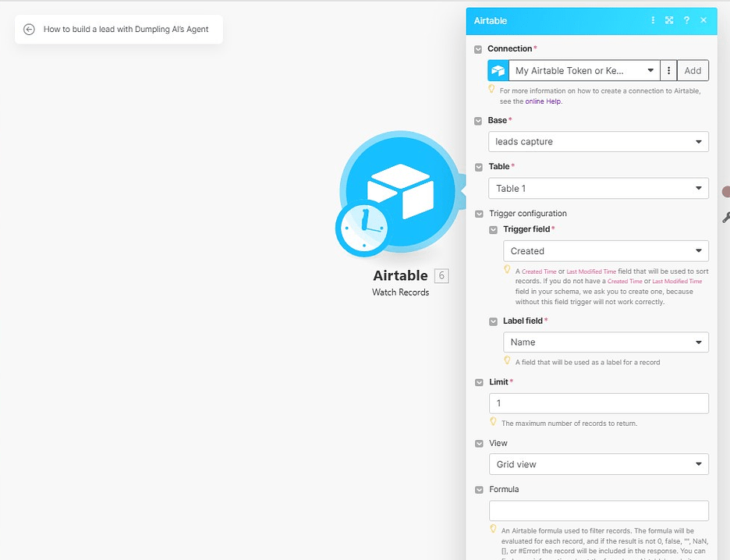Click the lightbulb hint icon under Limit
730x560 pixels.
point(493,421)
